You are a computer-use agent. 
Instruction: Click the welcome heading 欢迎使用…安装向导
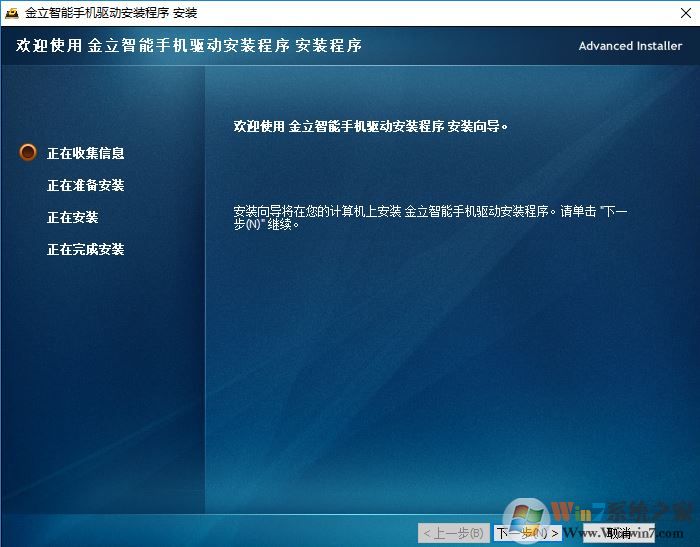(x=371, y=126)
